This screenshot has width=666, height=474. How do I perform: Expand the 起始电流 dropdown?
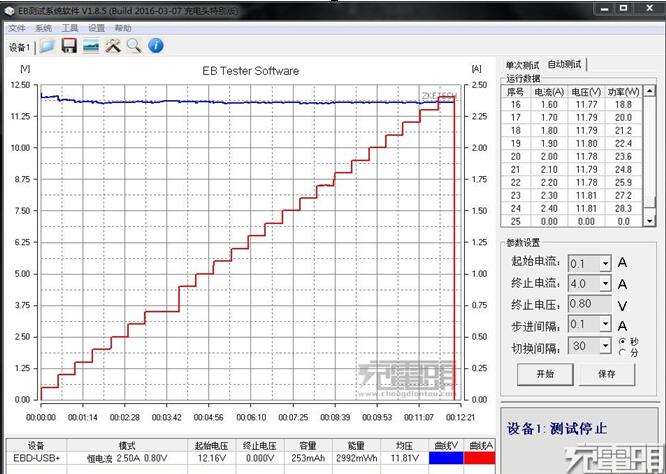pyautogui.click(x=605, y=263)
